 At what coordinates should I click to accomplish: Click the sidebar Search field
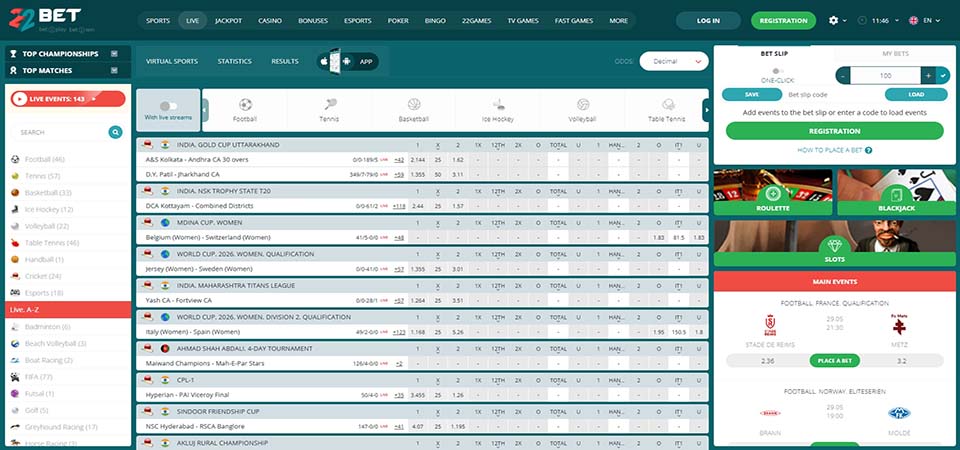pos(60,132)
